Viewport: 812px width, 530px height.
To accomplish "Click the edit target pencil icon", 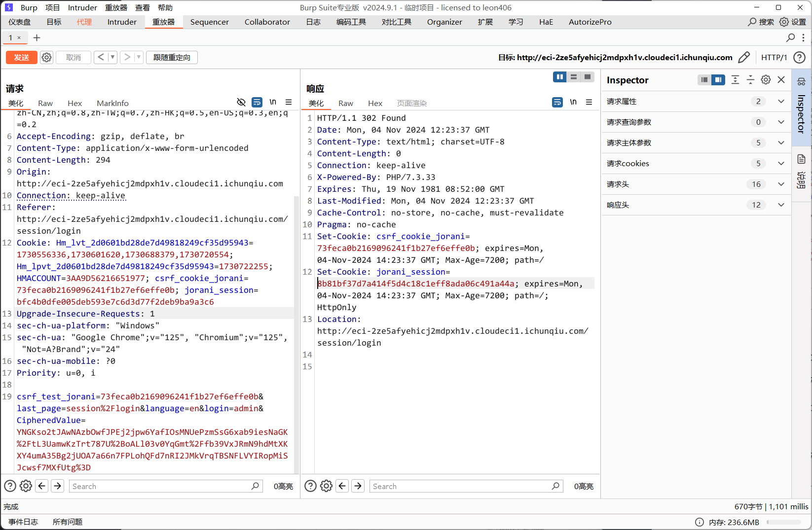I will (744, 58).
